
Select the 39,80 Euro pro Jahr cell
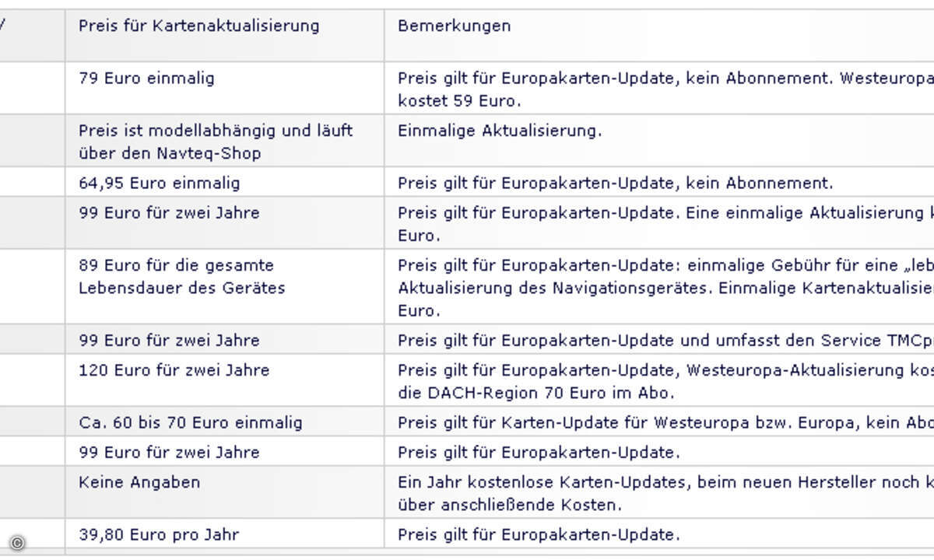[x=225, y=534]
